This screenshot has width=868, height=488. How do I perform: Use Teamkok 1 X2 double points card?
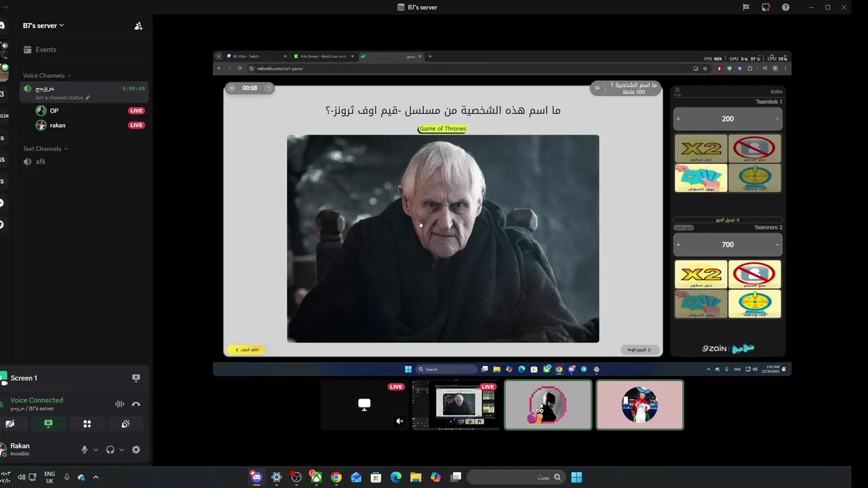(x=701, y=148)
